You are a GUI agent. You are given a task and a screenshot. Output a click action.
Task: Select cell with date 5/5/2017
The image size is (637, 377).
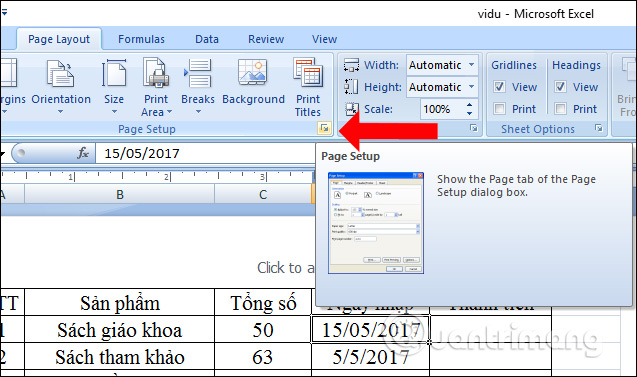point(370,357)
